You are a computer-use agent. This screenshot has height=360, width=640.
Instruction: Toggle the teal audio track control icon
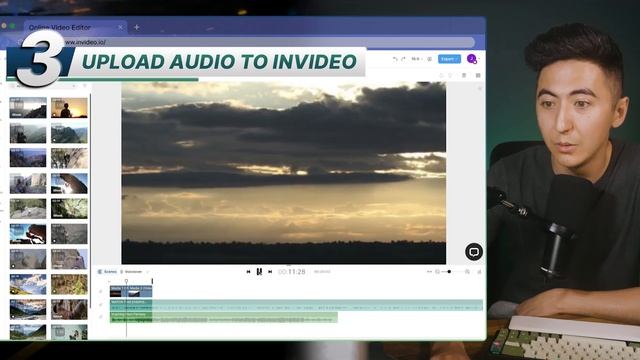101,305
